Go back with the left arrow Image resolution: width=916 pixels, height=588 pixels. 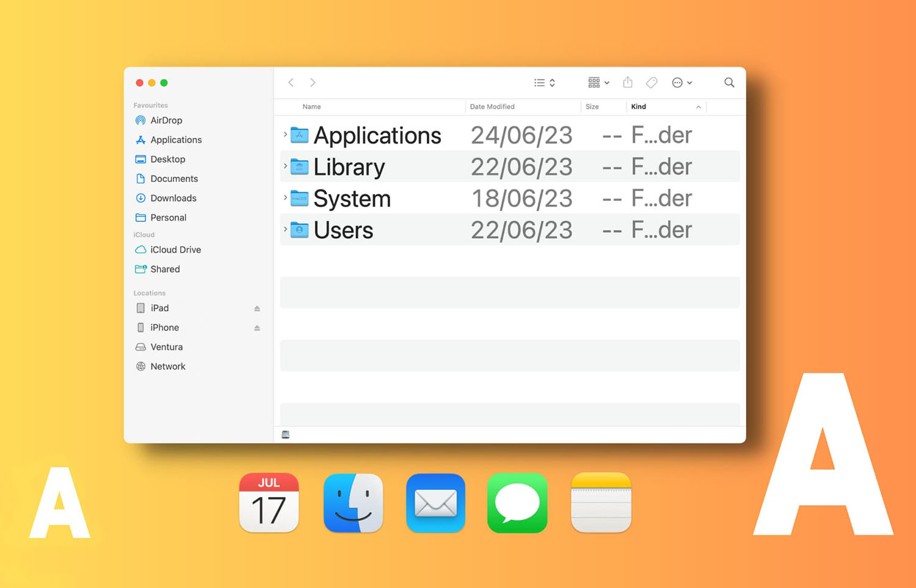point(291,82)
